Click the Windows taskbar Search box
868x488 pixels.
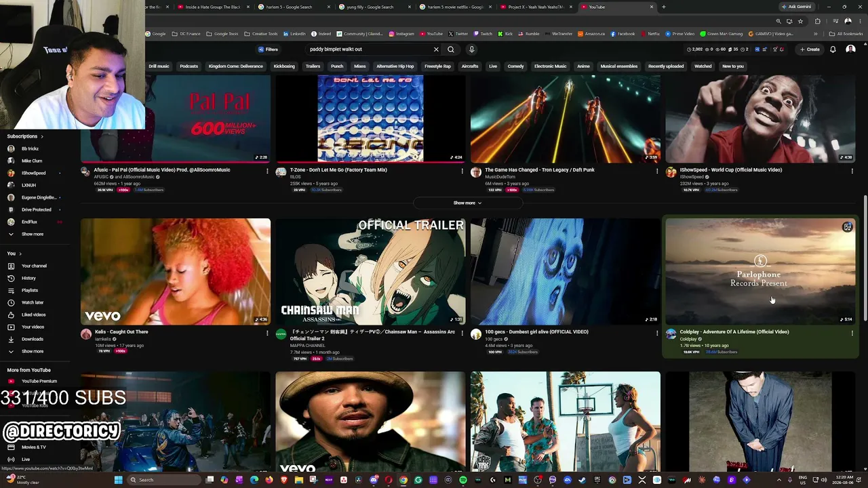tap(165, 480)
